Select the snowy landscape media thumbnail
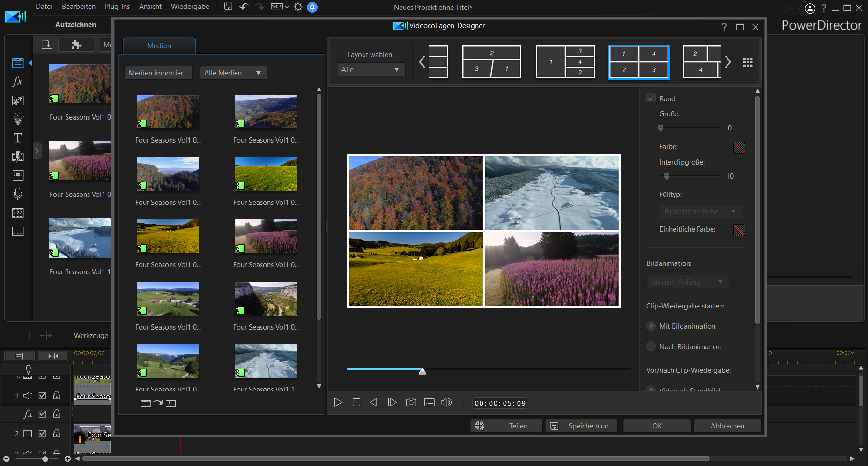This screenshot has height=466, width=868. (266, 361)
